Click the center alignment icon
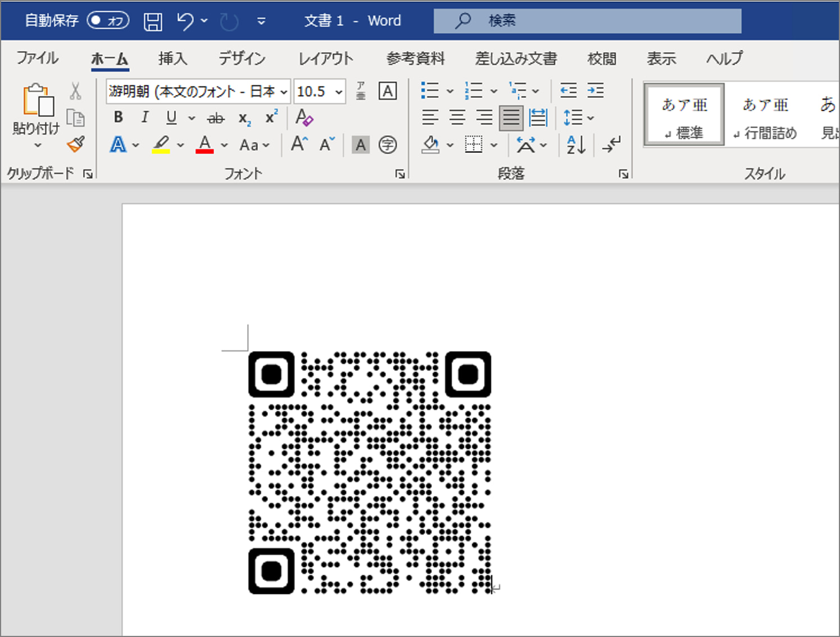 pyautogui.click(x=457, y=118)
